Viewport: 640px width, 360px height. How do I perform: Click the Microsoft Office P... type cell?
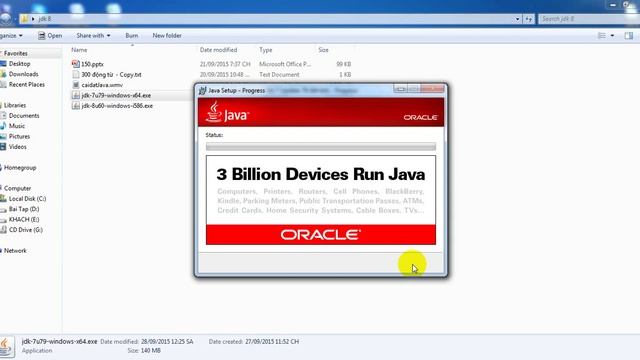pos(285,64)
